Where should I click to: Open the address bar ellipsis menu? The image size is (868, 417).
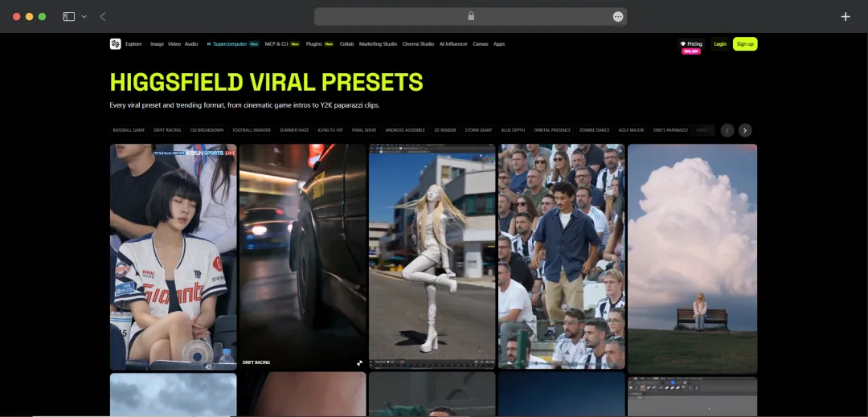click(x=618, y=17)
